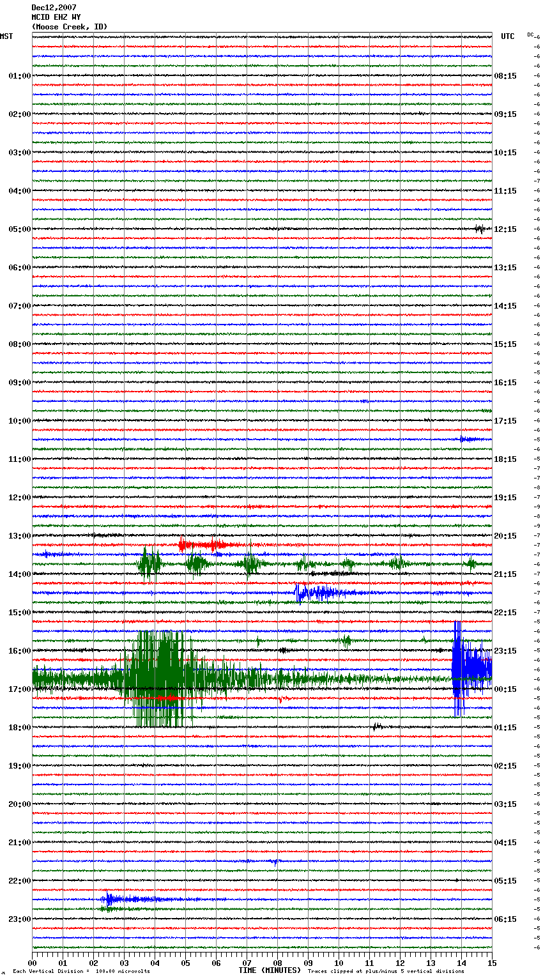This screenshot has width=543, height=980.
Task: Select the 02:00 MST time label
Action: tap(20, 114)
